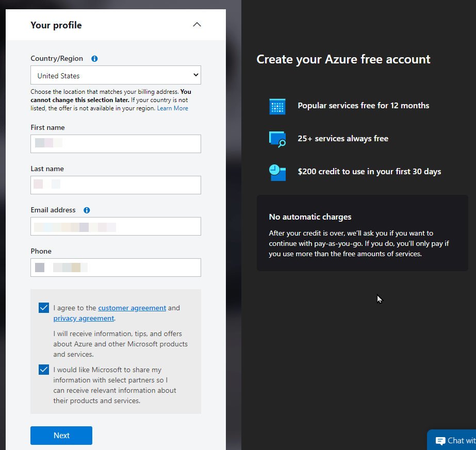Screen dimensions: 476x450
Task: Click the No automatic charges info card
Action: 363,233
